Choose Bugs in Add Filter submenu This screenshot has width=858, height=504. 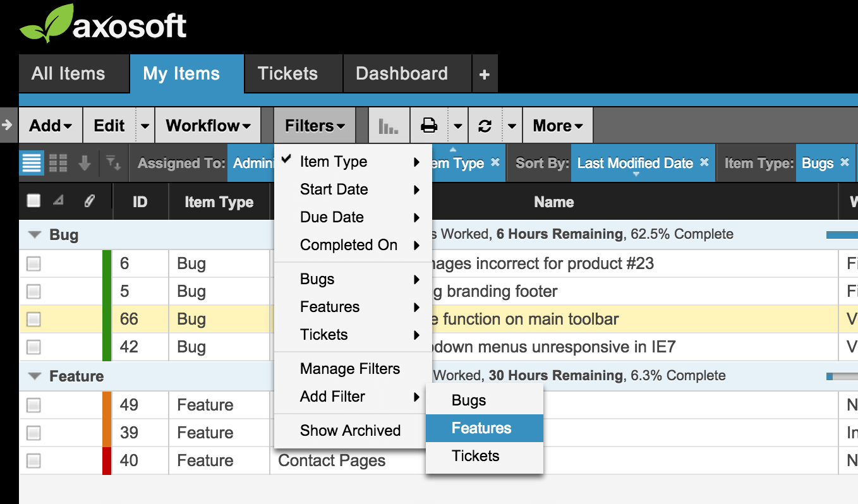[485, 400]
